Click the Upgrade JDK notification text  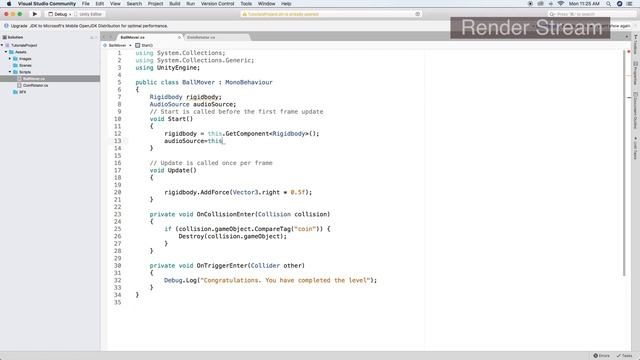(x=89, y=26)
